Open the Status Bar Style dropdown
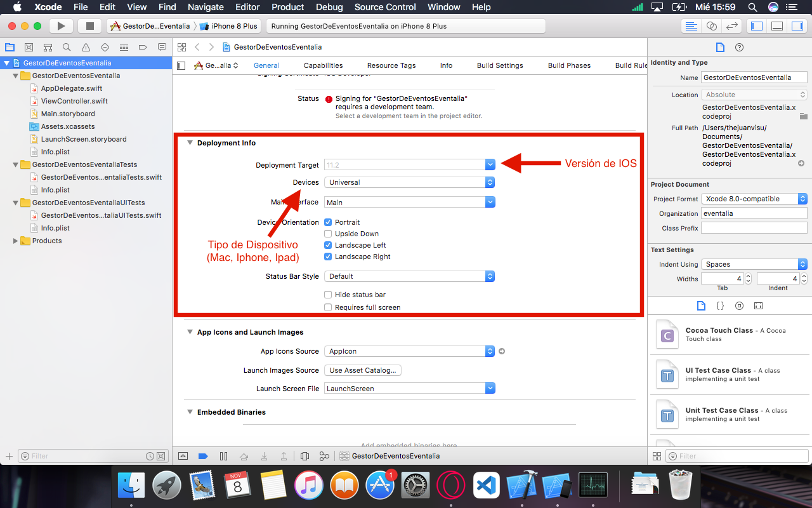Screen dimensions: 812x508 (409, 276)
